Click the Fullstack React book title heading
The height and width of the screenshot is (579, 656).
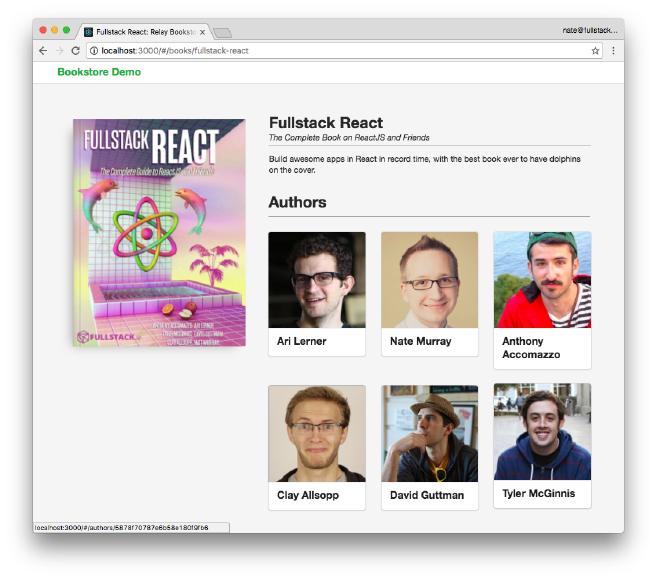point(326,123)
